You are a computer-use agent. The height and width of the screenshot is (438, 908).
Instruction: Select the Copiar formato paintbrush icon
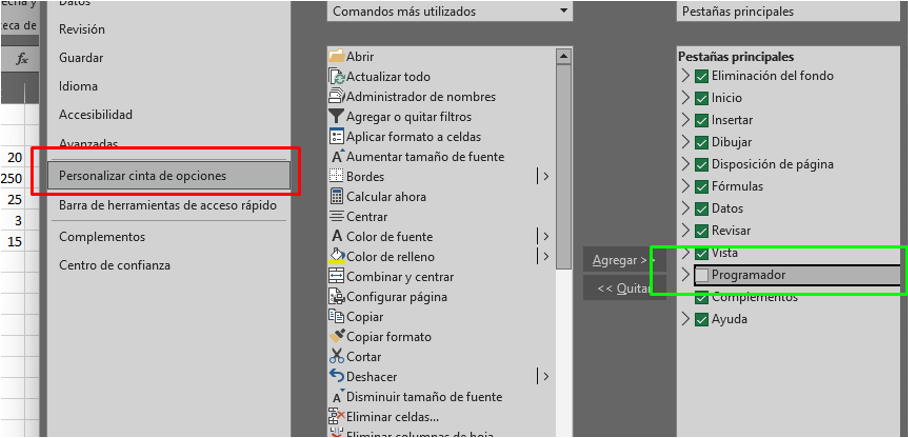pyautogui.click(x=337, y=337)
